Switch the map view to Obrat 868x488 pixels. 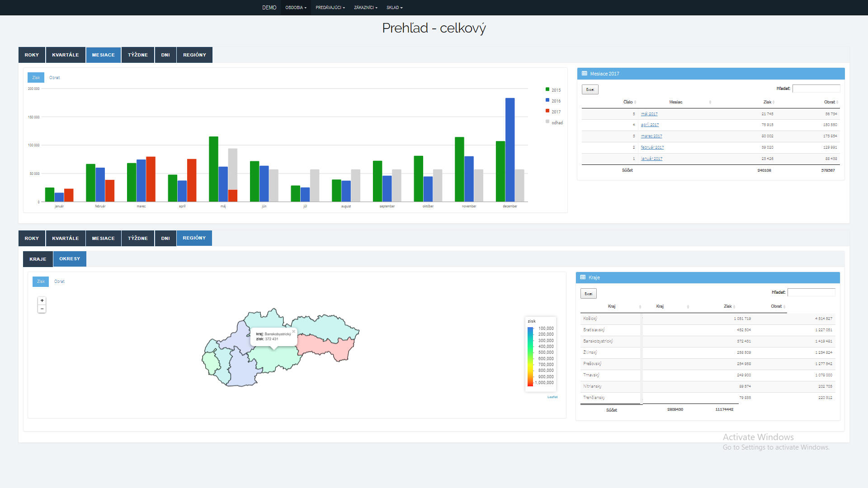coord(59,282)
